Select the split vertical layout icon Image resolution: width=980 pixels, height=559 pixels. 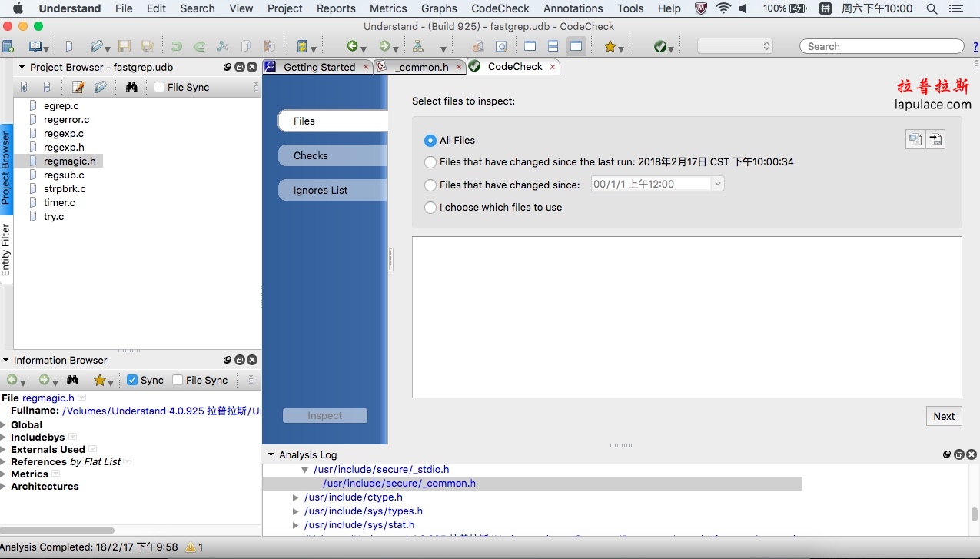point(530,46)
